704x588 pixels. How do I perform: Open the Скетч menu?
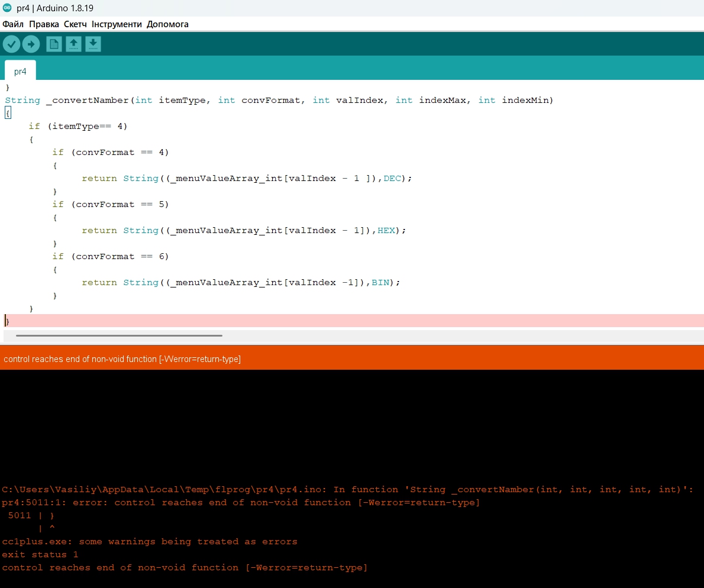click(75, 24)
